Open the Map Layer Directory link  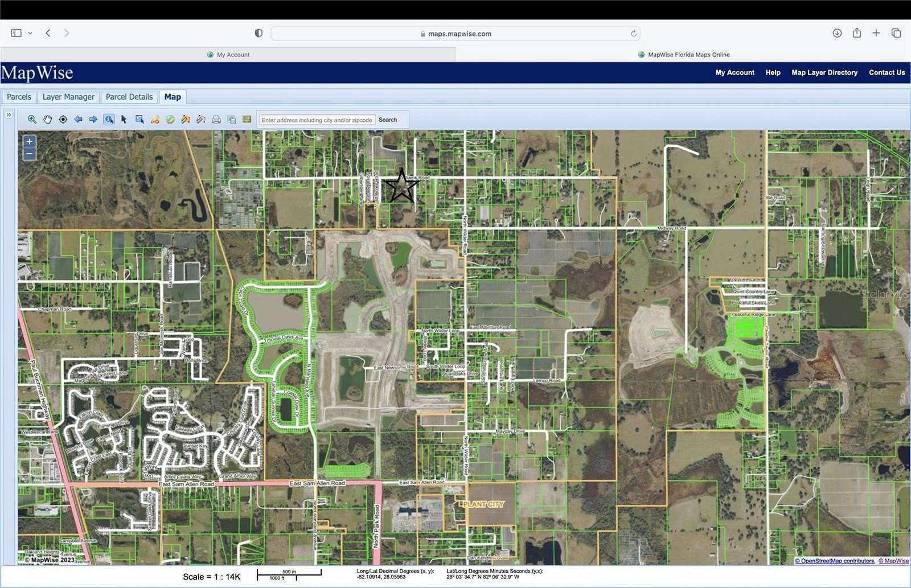click(x=824, y=72)
